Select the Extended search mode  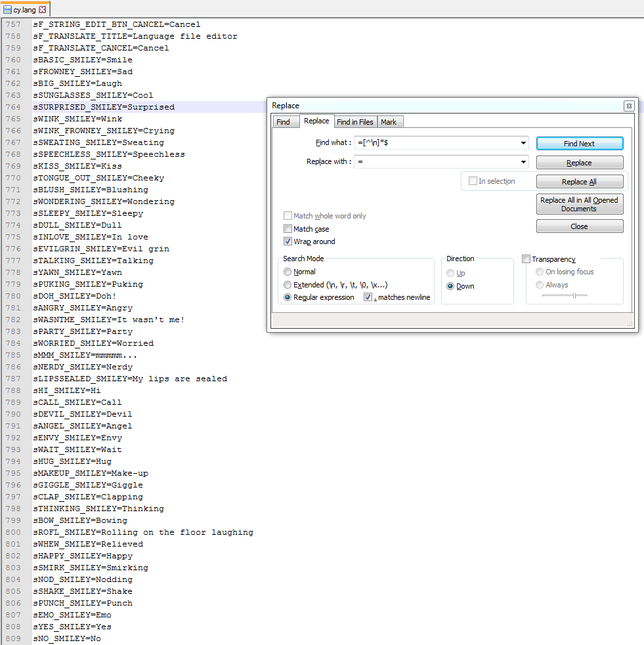(287, 284)
